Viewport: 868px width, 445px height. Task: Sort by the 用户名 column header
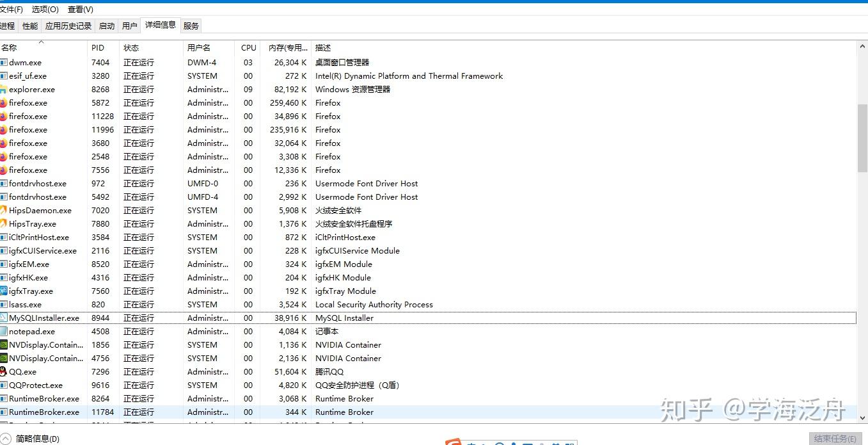point(209,47)
